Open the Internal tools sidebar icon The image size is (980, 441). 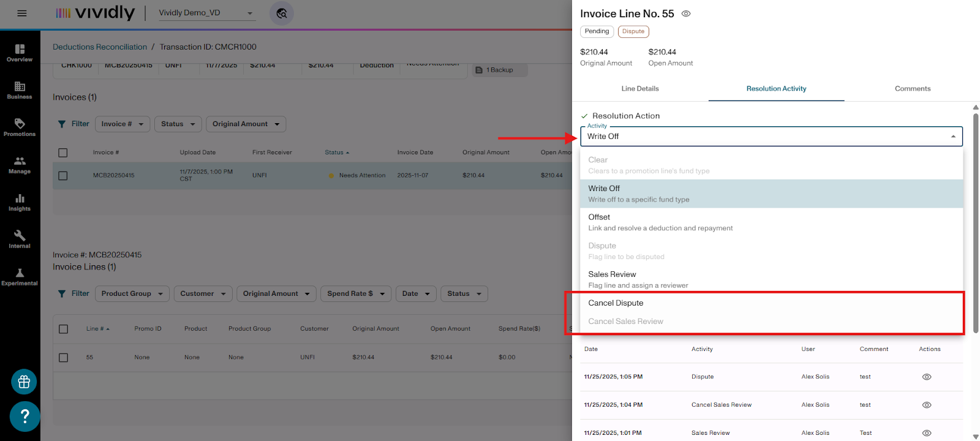click(x=20, y=239)
